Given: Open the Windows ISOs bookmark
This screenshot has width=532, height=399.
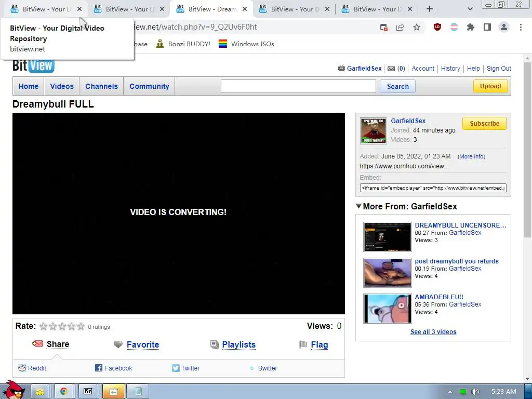Looking at the screenshot, I should click(x=246, y=44).
